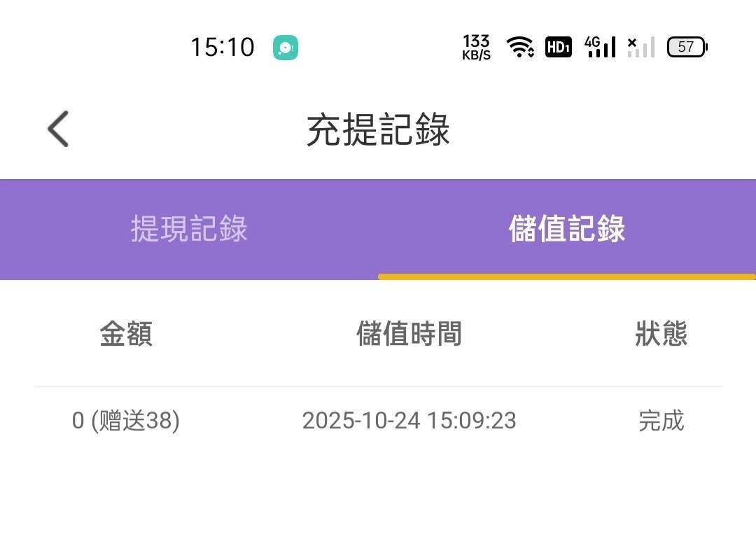This screenshot has height=560, width=756.
Task: Switch to the 提現記錄 tab
Action: pos(189,229)
